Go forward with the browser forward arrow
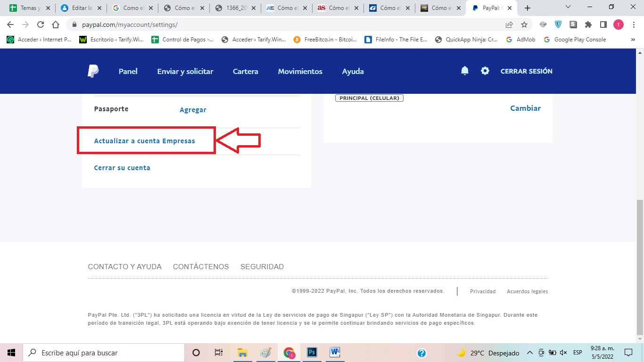 point(25,25)
